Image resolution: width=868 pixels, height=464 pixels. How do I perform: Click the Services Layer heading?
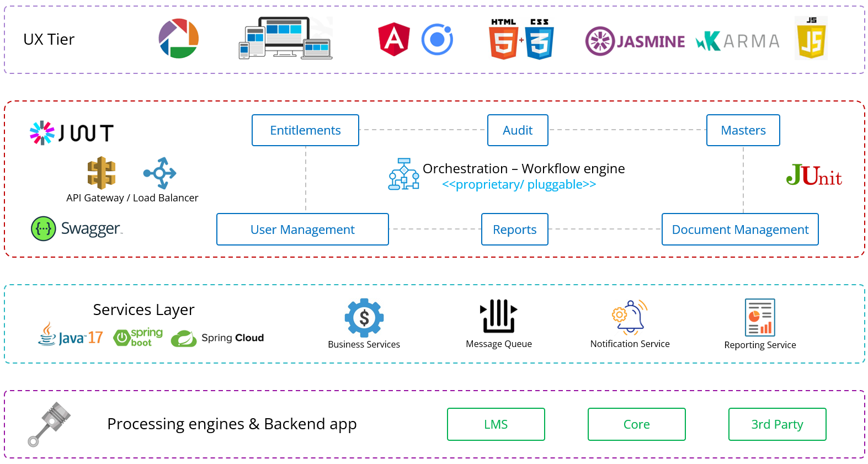[x=143, y=310]
